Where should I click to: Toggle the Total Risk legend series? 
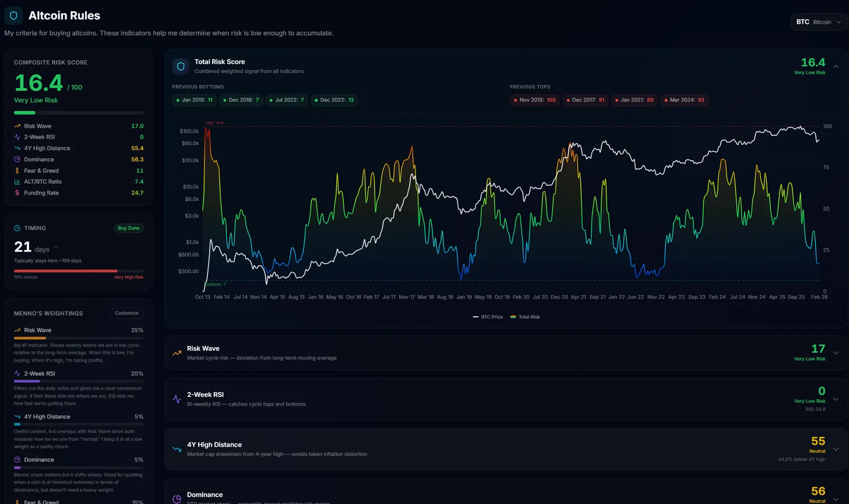point(525,317)
